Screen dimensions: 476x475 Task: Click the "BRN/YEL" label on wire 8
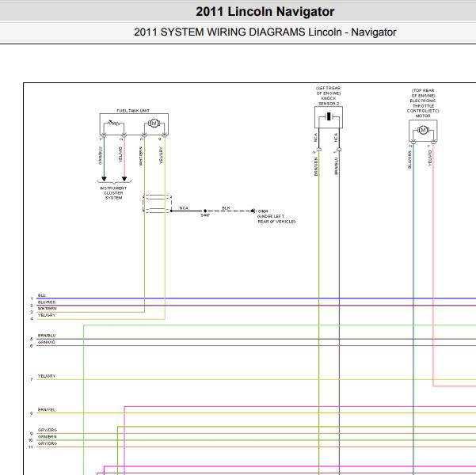[x=47, y=410]
